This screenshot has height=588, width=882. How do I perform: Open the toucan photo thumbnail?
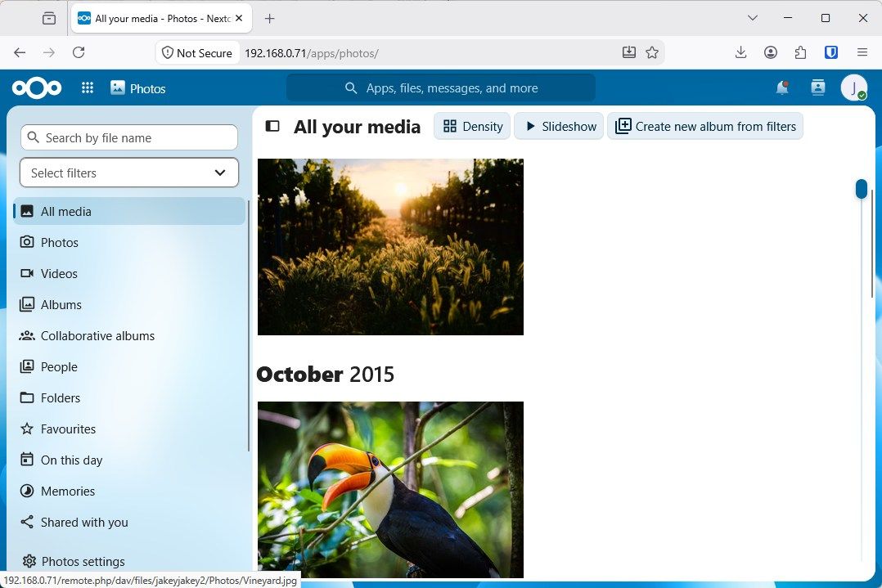pyautogui.click(x=390, y=490)
